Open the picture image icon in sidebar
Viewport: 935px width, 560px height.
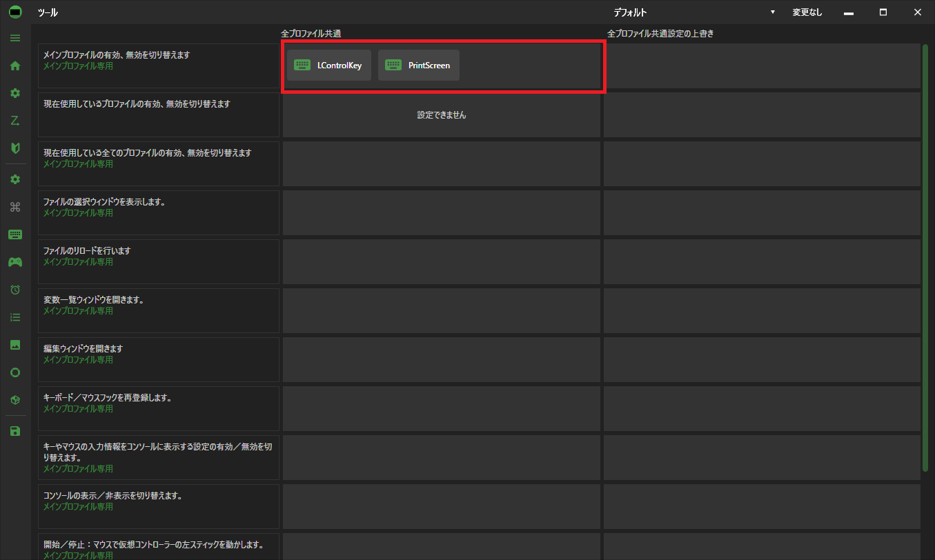pos(15,345)
